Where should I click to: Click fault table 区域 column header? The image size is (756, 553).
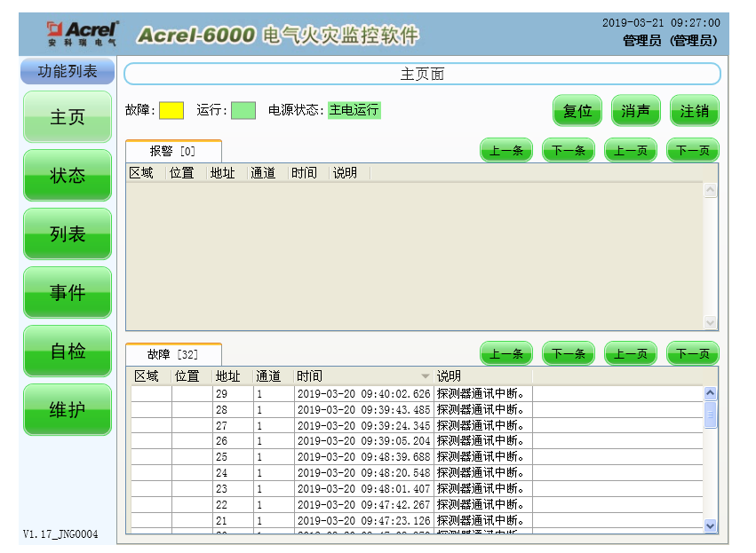[151, 375]
